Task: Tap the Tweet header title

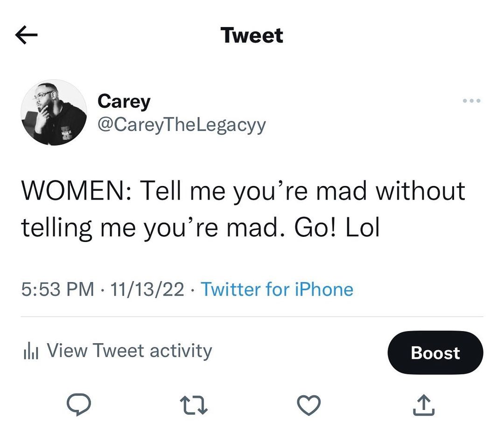Action: (x=252, y=35)
